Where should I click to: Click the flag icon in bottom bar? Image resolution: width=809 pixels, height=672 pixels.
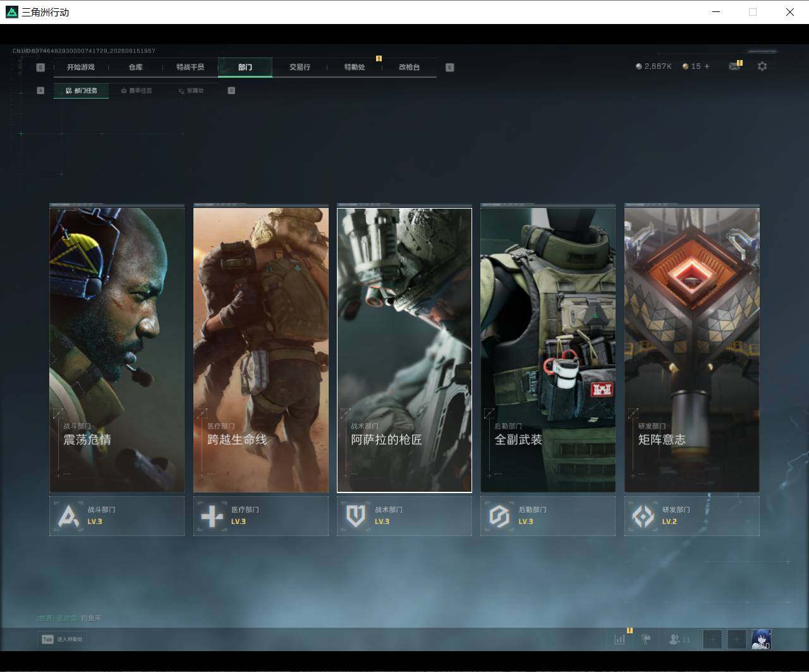646,639
